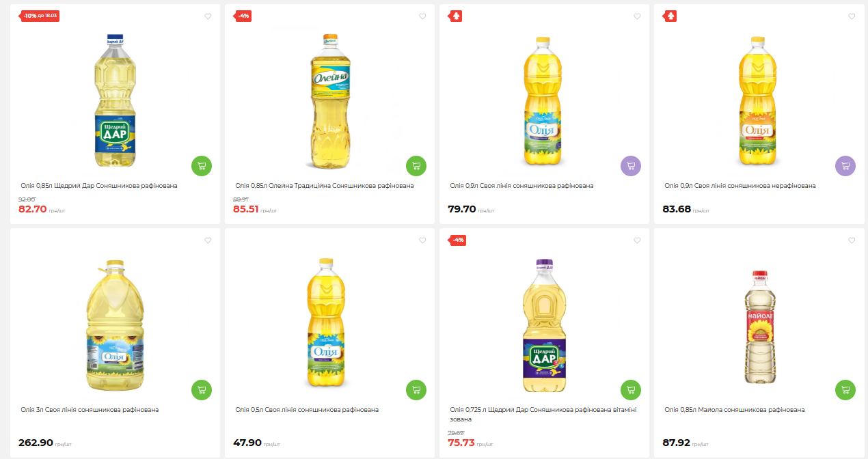Click the Майола bottle product image

[759, 326]
